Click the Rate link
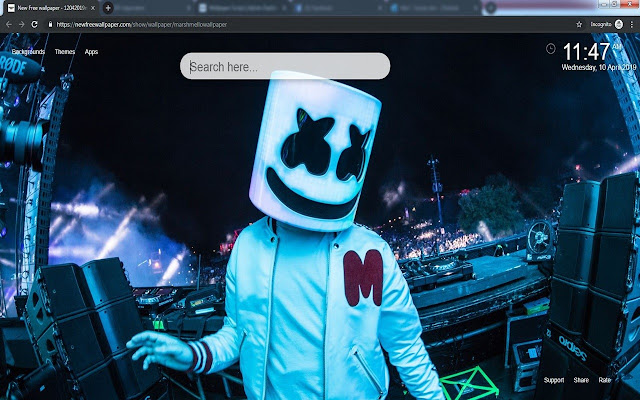 pyautogui.click(x=604, y=380)
